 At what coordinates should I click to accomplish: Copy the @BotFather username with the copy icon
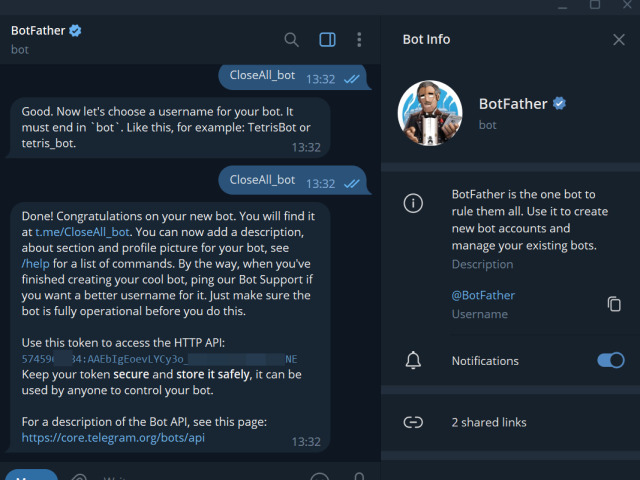pyautogui.click(x=614, y=304)
